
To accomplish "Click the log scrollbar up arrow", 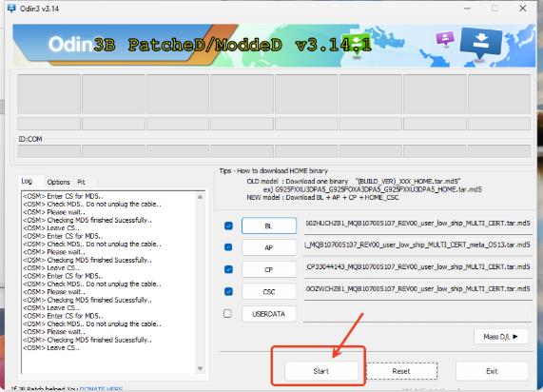I will click(200, 197).
